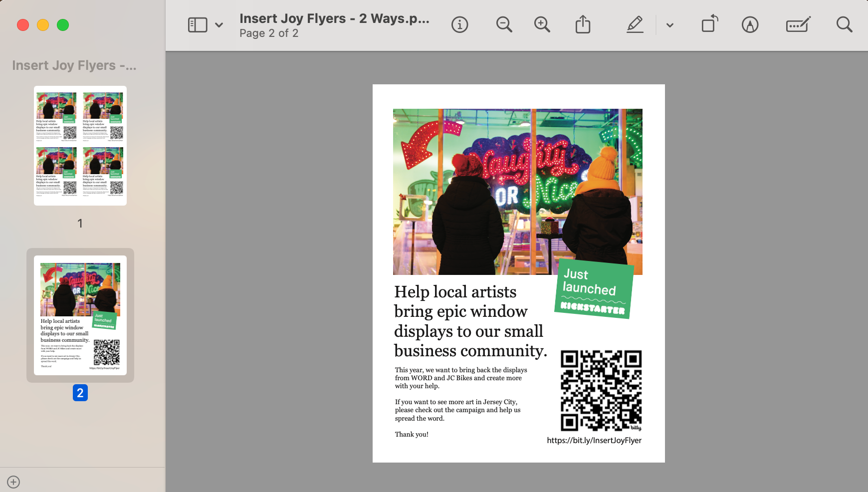Open the sidebar view options chevron
Screen dimensions: 868x492
tap(219, 25)
